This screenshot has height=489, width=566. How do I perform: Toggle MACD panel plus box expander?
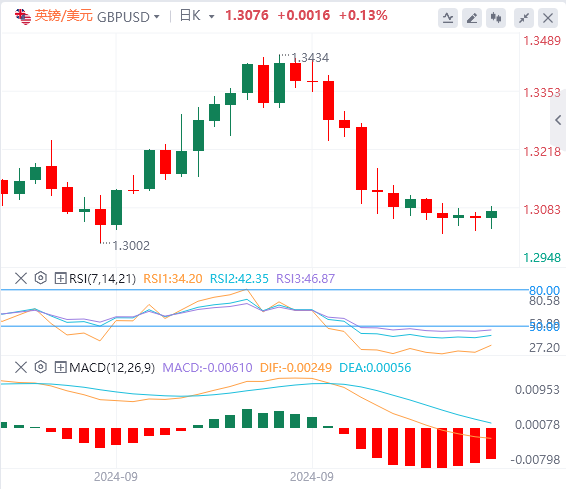tap(60, 367)
